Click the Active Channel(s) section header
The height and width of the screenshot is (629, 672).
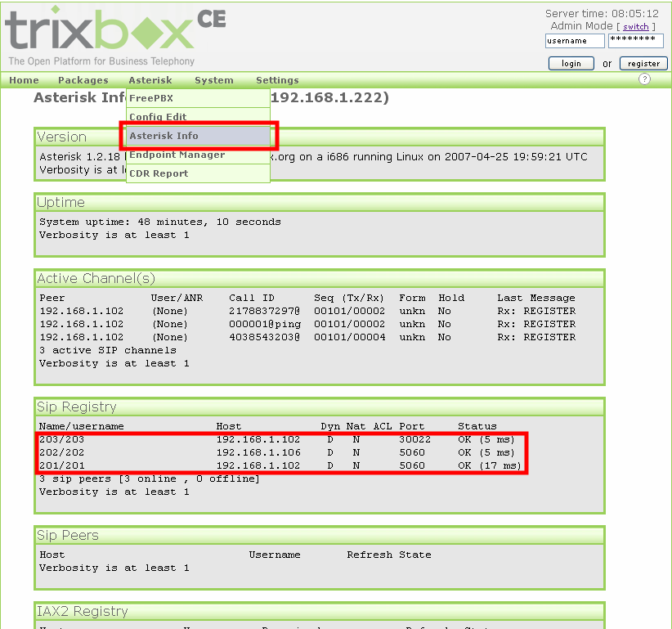point(320,278)
